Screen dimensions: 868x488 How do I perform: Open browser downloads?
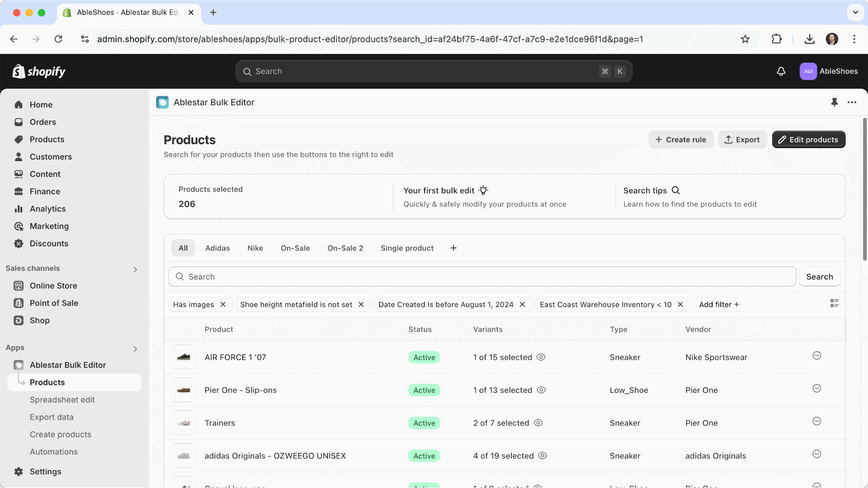(809, 39)
